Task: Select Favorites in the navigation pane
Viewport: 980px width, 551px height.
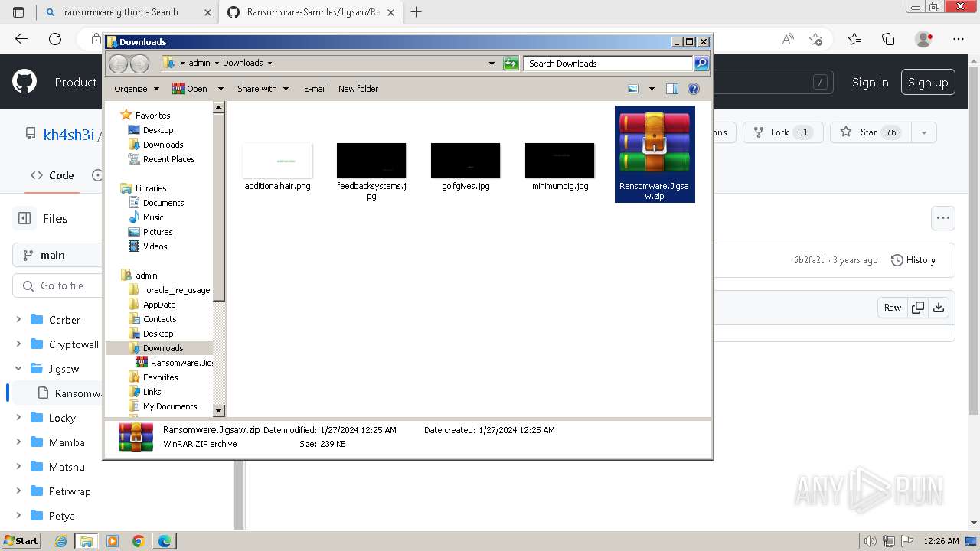Action: [x=152, y=116]
